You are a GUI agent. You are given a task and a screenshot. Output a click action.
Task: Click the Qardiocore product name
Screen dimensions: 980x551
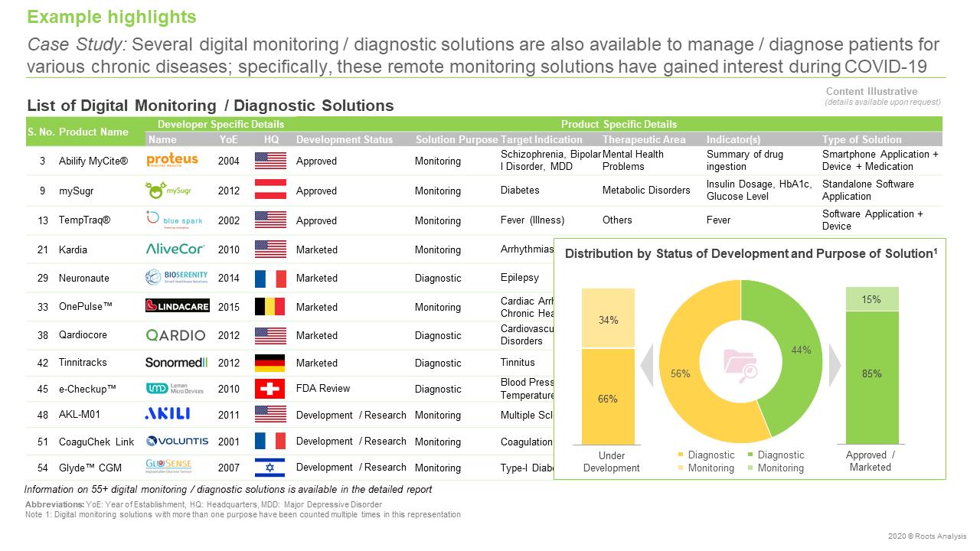tap(83, 335)
